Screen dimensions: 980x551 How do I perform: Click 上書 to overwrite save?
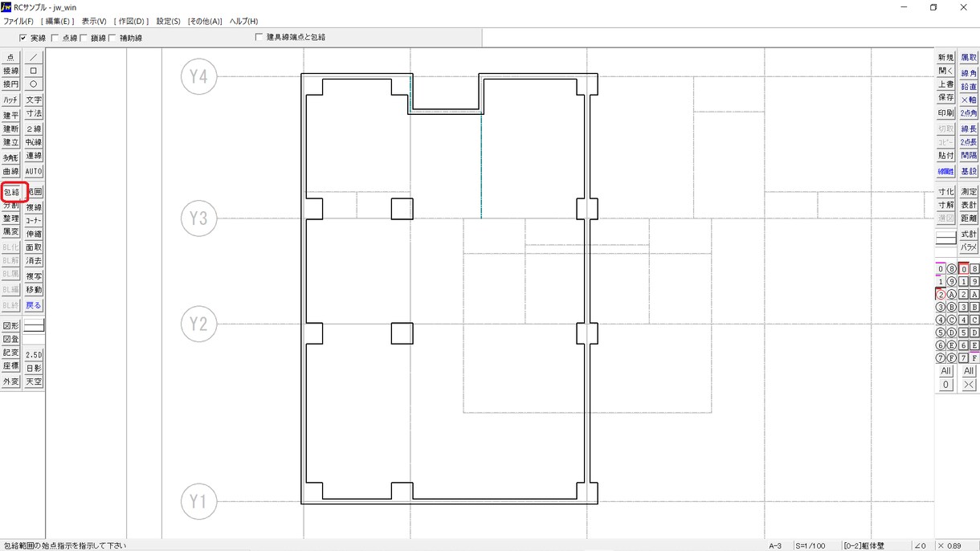tap(945, 85)
